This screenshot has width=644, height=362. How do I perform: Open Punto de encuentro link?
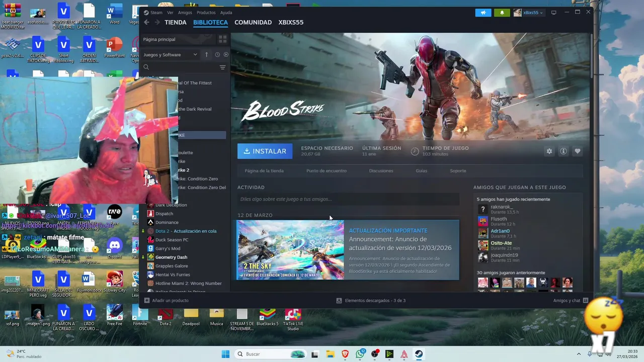[327, 171]
